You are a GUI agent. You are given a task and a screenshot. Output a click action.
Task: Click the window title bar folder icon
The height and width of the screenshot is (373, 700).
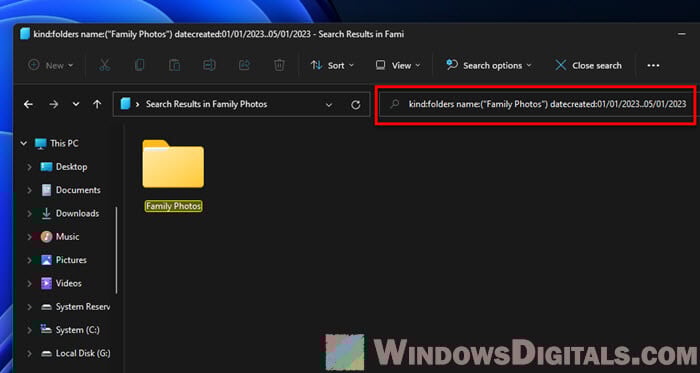coord(25,34)
